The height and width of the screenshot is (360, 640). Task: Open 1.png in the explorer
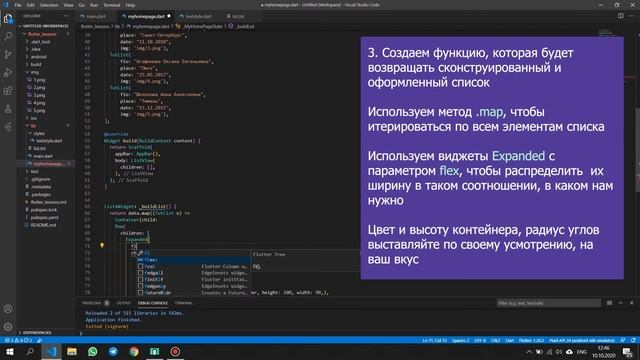click(x=39, y=80)
